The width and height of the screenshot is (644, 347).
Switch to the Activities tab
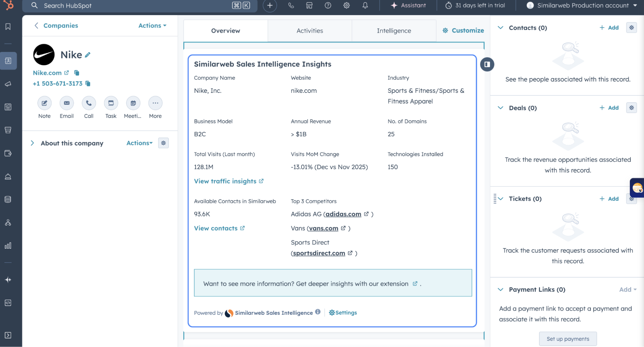coord(310,31)
